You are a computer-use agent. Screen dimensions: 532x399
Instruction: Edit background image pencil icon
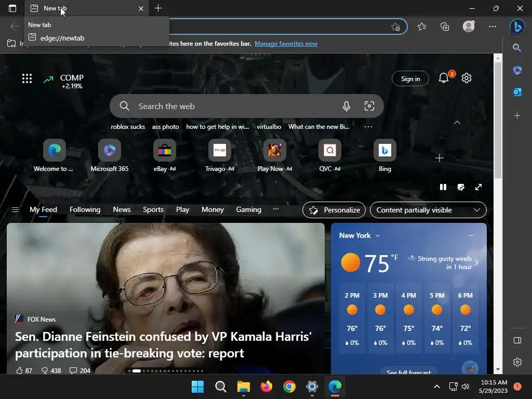[461, 187]
